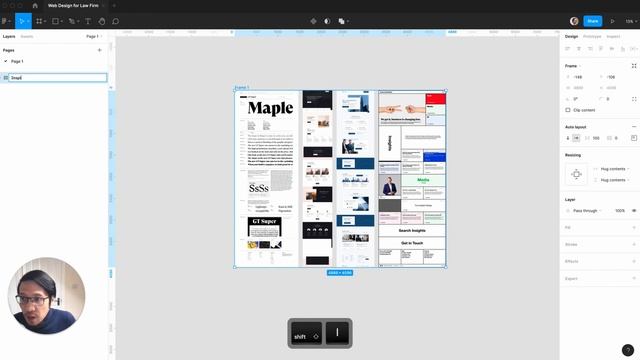Click the Frame 1 label on canvas

pyautogui.click(x=242, y=88)
